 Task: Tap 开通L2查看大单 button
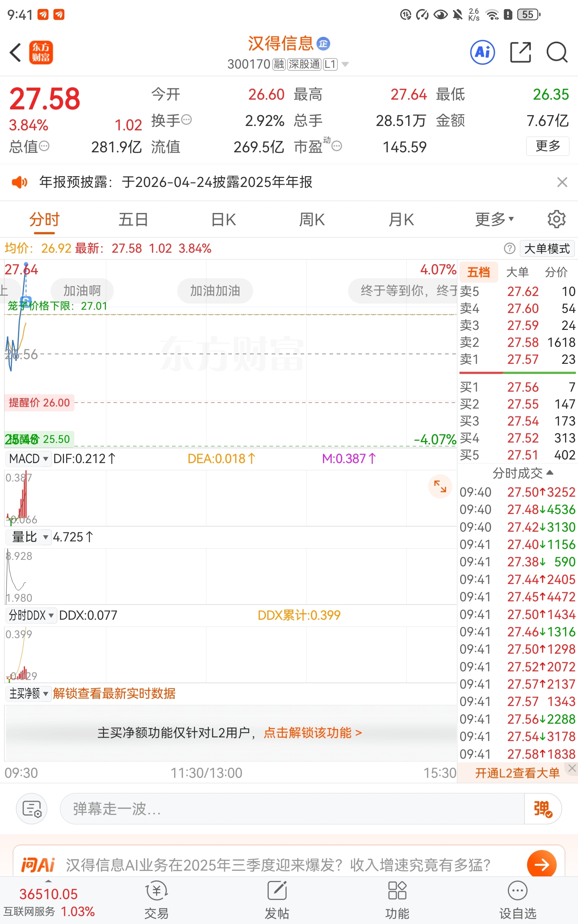(517, 773)
